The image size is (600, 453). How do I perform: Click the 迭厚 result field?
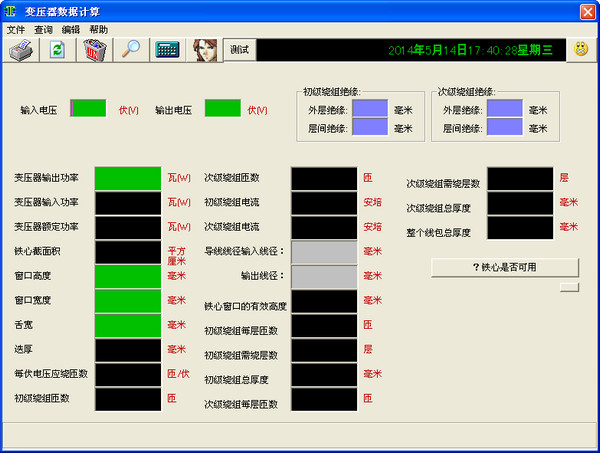point(128,350)
